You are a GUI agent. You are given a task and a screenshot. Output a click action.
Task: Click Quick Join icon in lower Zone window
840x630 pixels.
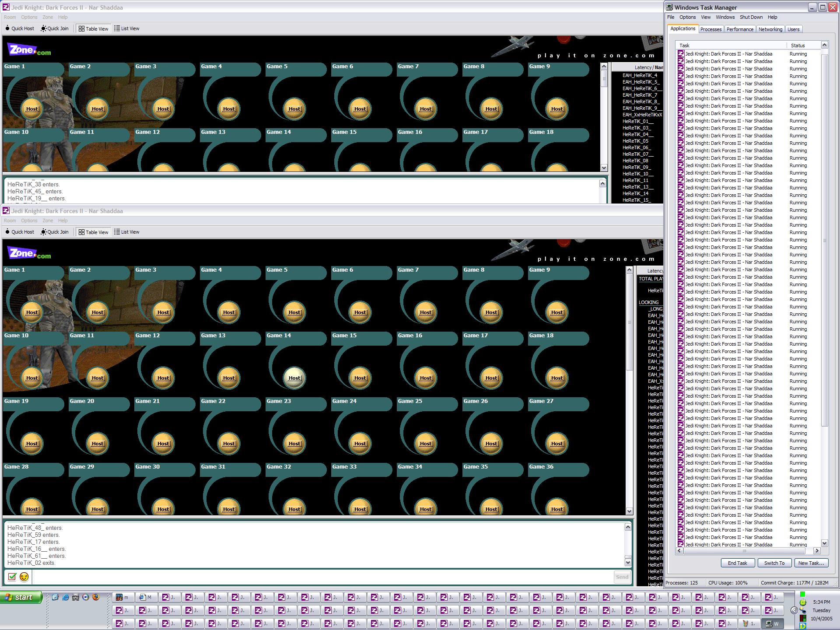tap(44, 232)
